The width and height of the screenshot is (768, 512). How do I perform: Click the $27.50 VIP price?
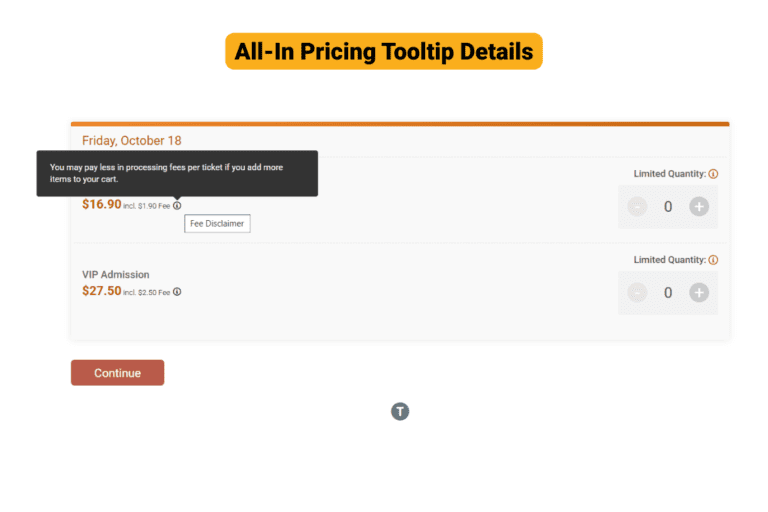pos(101,291)
